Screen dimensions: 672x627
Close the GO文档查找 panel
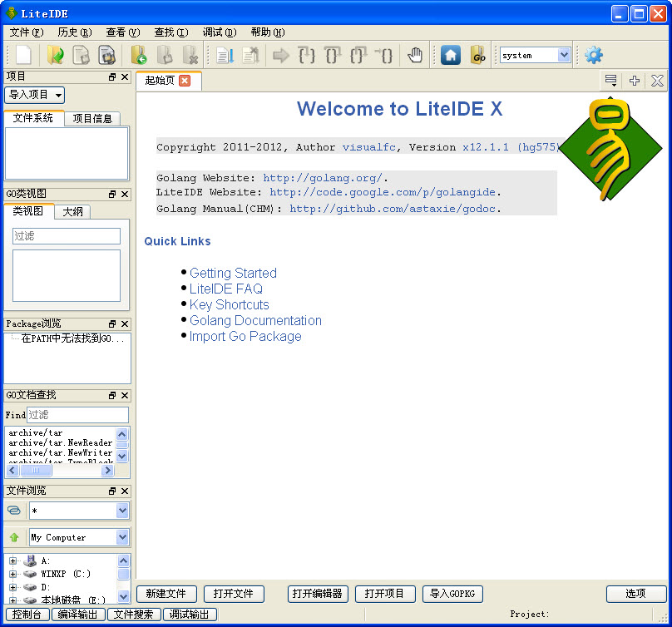[125, 395]
